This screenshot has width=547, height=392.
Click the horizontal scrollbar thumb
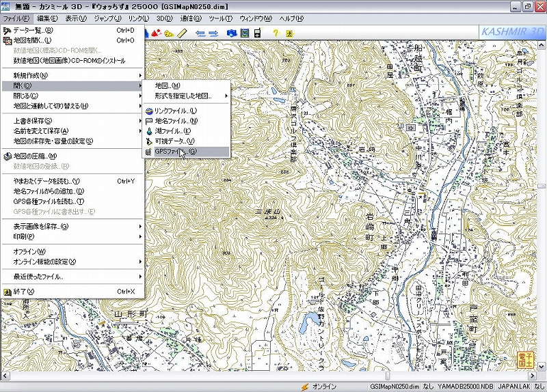click(387, 376)
